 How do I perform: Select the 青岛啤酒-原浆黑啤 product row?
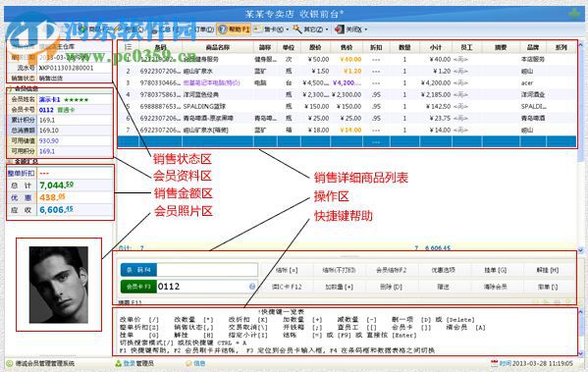point(347,118)
